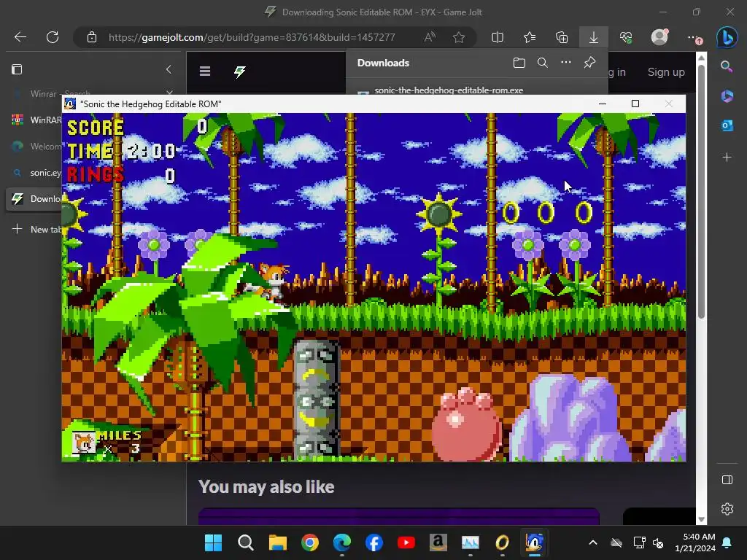
Task: Switch to Microsoft Edge in taskbar
Action: (x=342, y=542)
